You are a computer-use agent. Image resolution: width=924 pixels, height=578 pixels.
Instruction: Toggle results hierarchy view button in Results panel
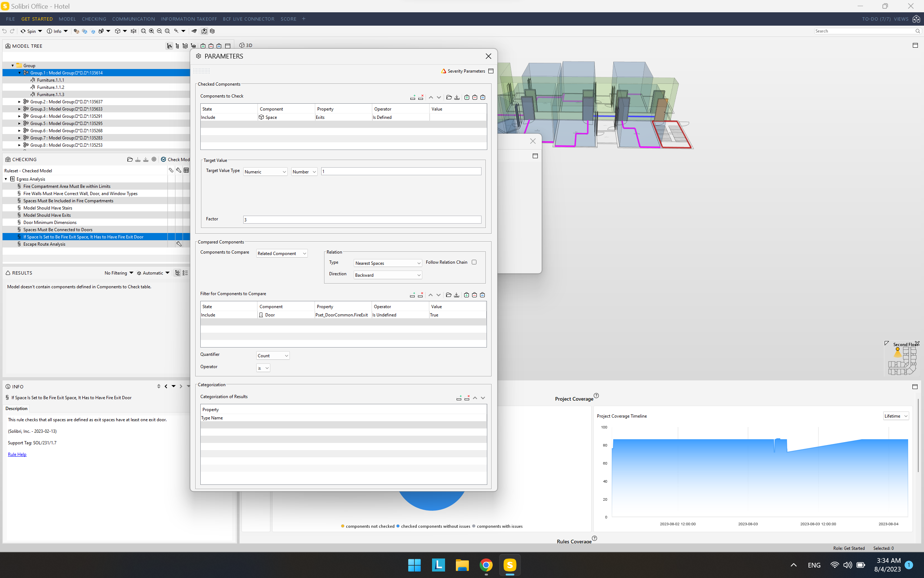click(x=177, y=273)
